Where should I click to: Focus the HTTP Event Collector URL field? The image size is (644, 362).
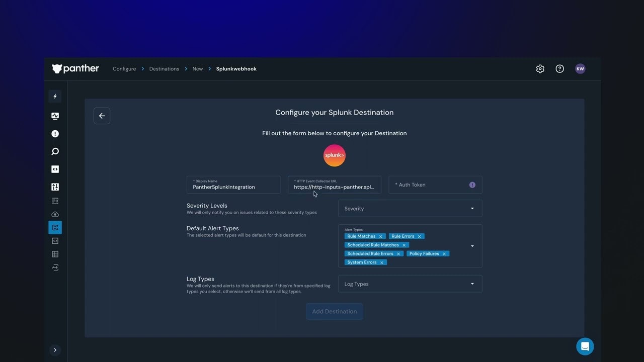(335, 185)
